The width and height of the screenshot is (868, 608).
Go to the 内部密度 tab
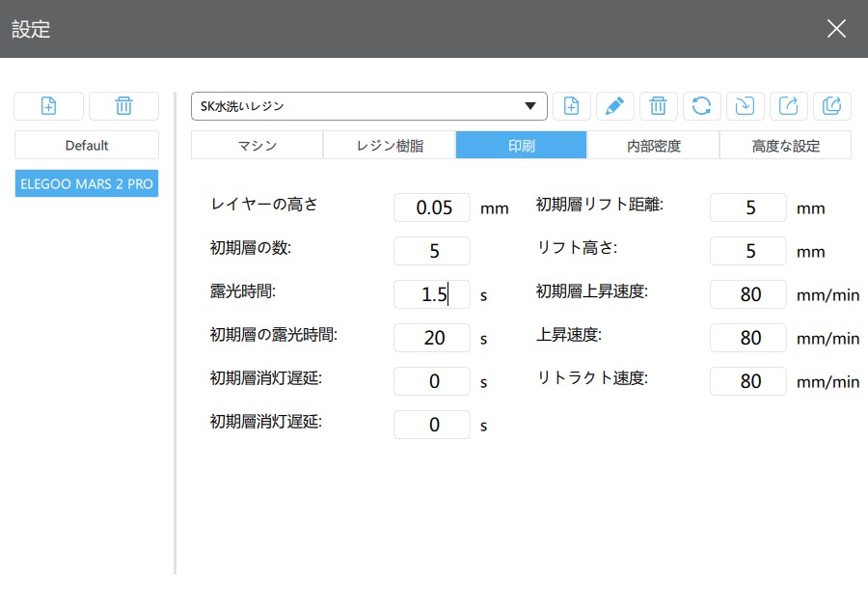coord(653,145)
